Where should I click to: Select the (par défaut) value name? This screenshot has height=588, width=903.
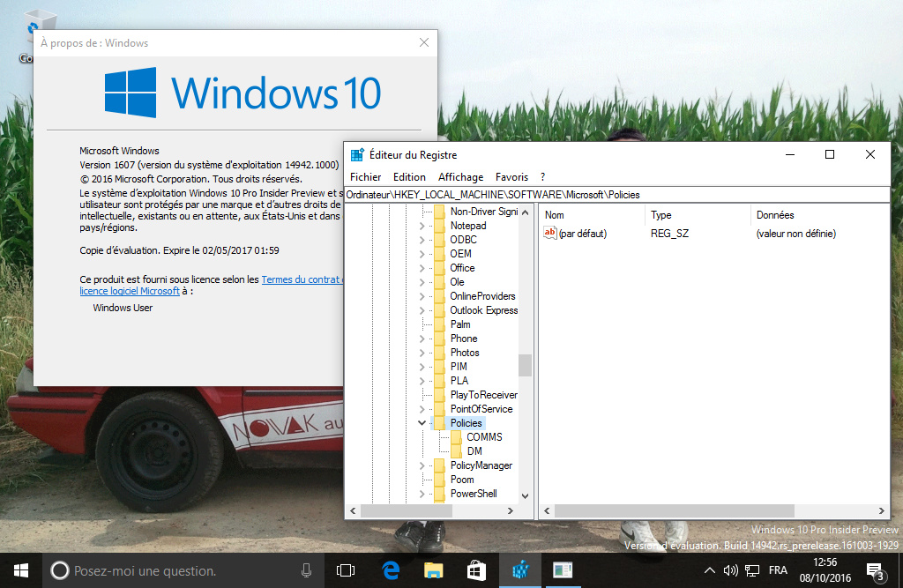tap(583, 234)
